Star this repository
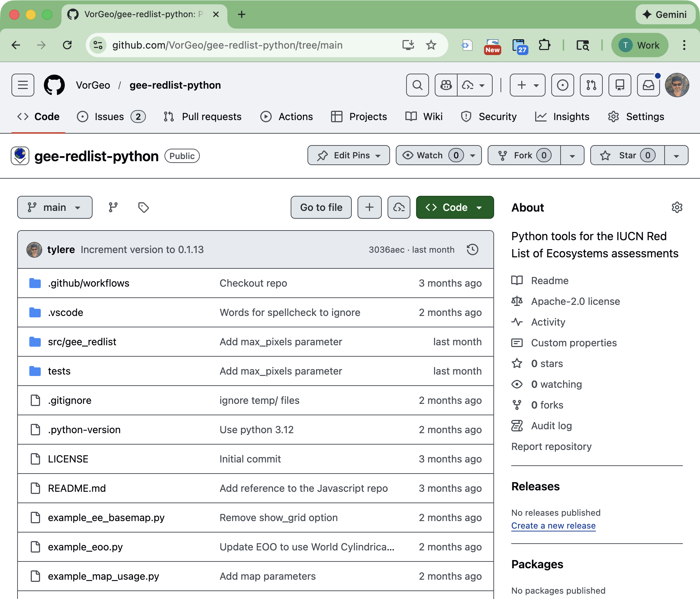The height and width of the screenshot is (599, 700). 627,155
